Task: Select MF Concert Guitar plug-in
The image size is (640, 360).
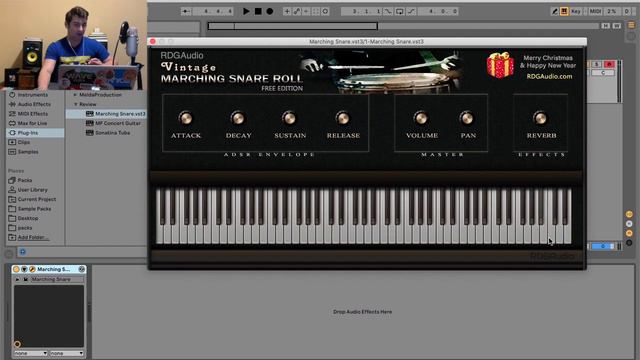Action: [x=118, y=123]
